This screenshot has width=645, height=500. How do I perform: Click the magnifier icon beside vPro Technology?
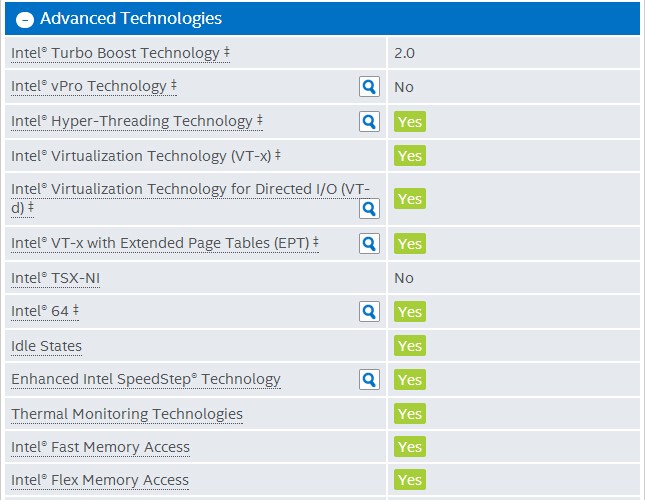(369, 87)
